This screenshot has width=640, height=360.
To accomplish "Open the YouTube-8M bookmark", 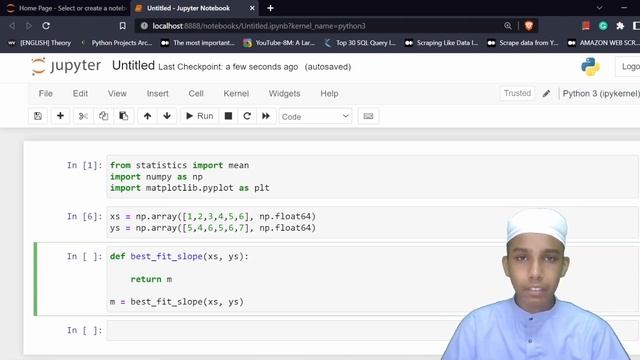I will tap(279, 43).
